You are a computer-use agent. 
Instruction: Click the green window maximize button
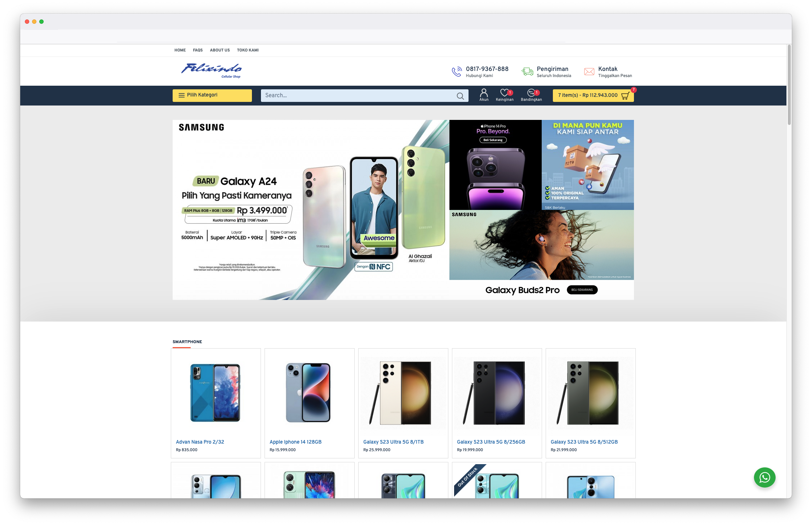point(41,22)
